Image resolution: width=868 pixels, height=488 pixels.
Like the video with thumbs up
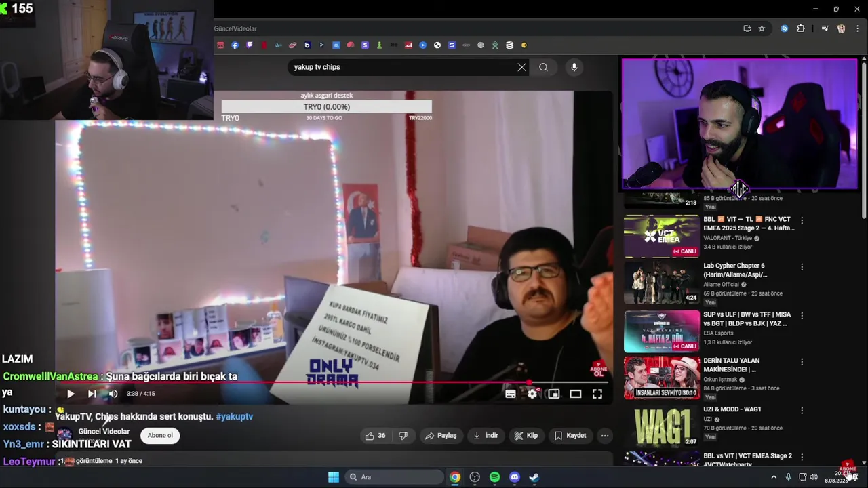click(376, 436)
